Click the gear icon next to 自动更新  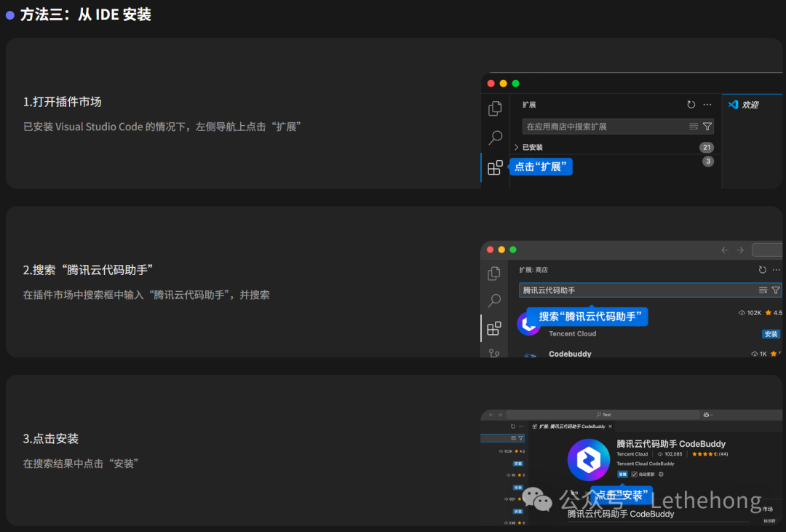coord(661,475)
